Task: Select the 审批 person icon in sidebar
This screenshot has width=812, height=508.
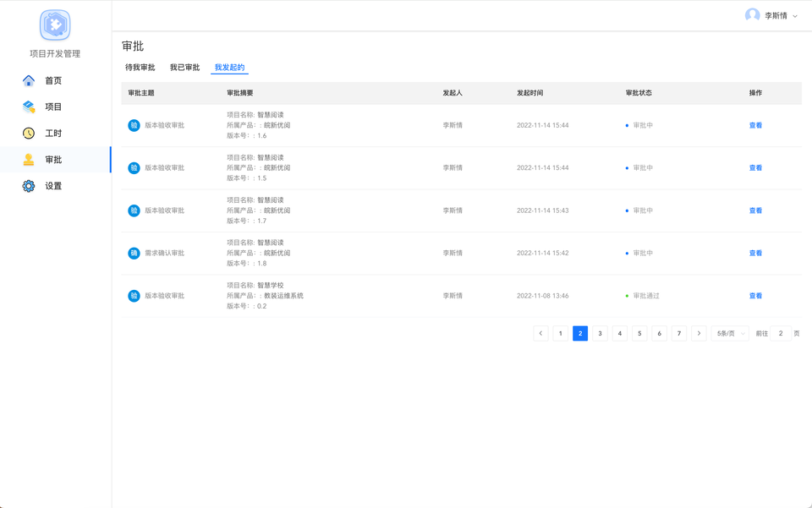Action: 29,160
